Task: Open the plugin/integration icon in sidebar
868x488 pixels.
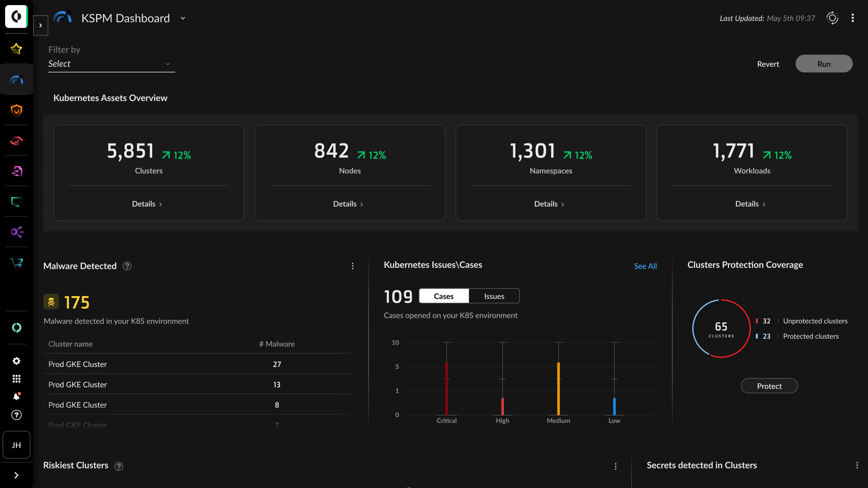Action: coord(16,232)
